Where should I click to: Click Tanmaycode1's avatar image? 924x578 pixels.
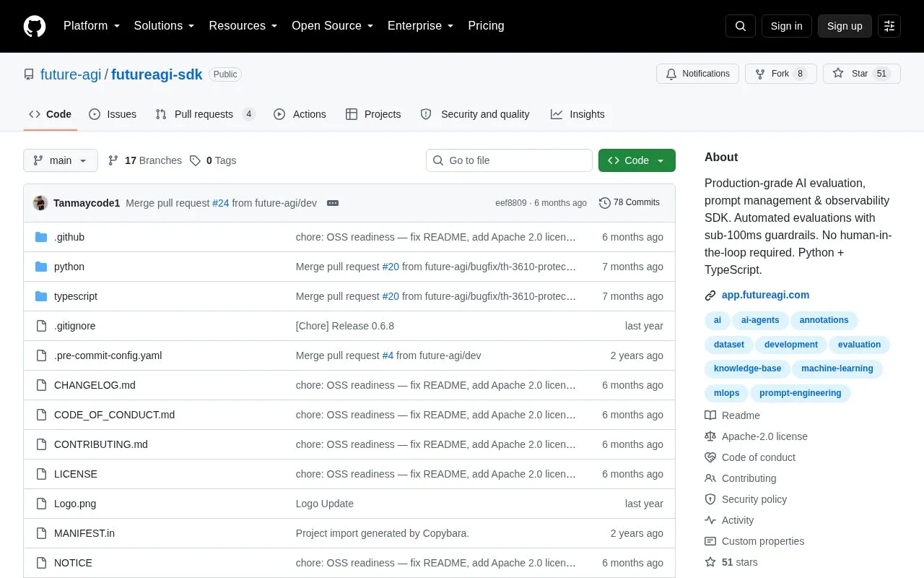tap(40, 203)
